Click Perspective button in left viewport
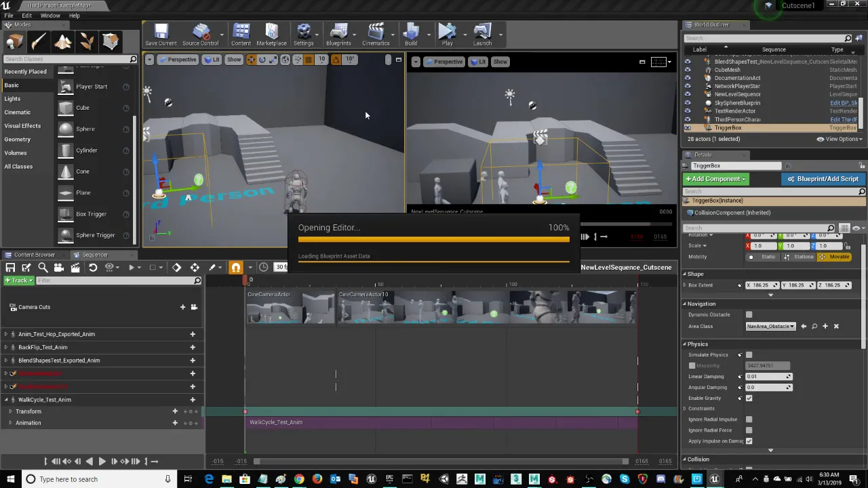 point(177,60)
